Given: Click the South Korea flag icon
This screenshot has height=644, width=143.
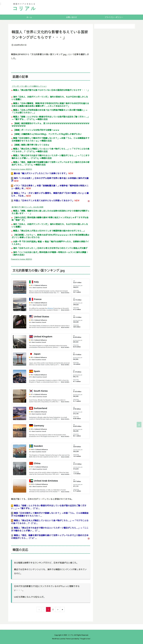Looking at the screenshot, I should pos(31,391).
